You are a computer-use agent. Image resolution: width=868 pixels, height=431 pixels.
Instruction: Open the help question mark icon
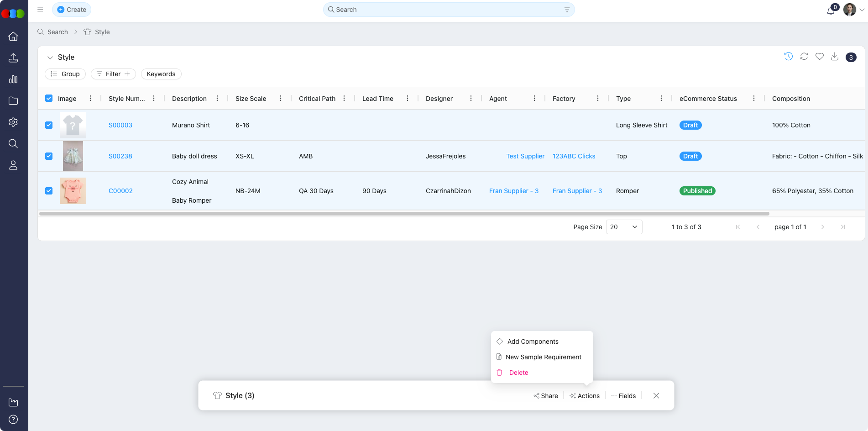tap(13, 419)
